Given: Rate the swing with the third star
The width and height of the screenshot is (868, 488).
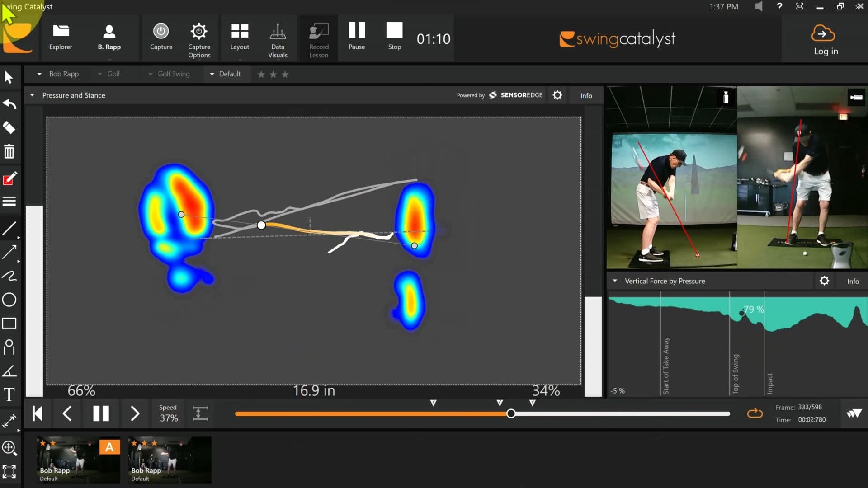Looking at the screenshot, I should coord(285,74).
